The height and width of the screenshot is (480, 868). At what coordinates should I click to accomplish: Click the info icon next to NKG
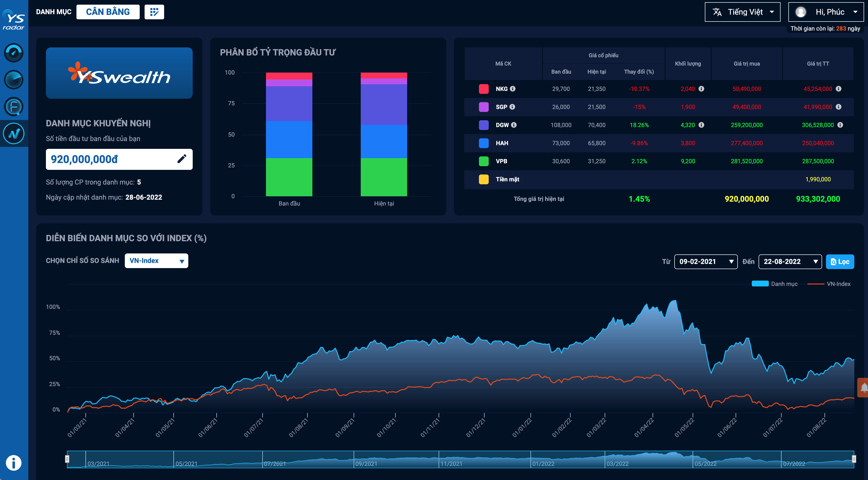pos(512,89)
